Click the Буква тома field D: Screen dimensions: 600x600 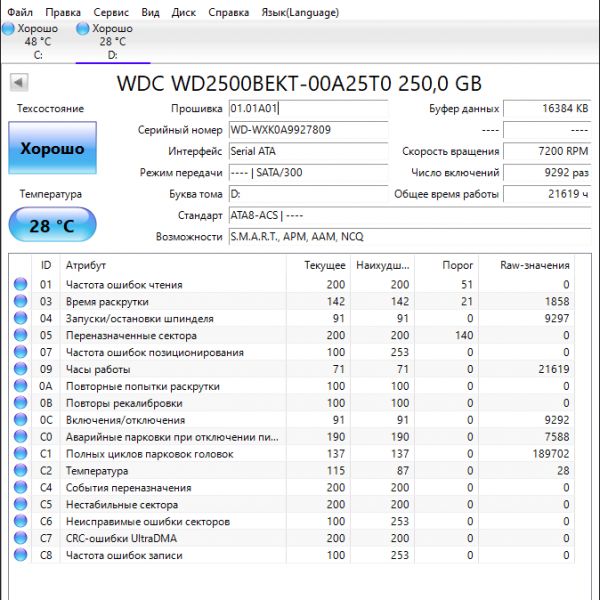tap(308, 194)
